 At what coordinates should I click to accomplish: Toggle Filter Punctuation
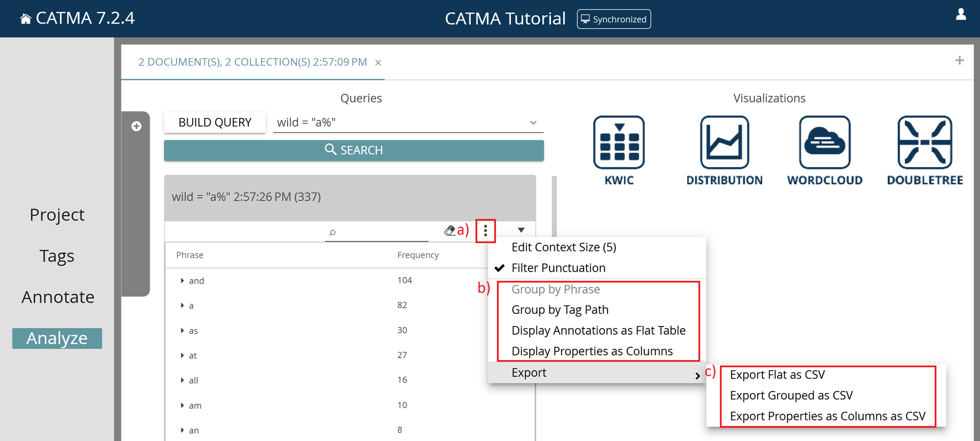559,268
